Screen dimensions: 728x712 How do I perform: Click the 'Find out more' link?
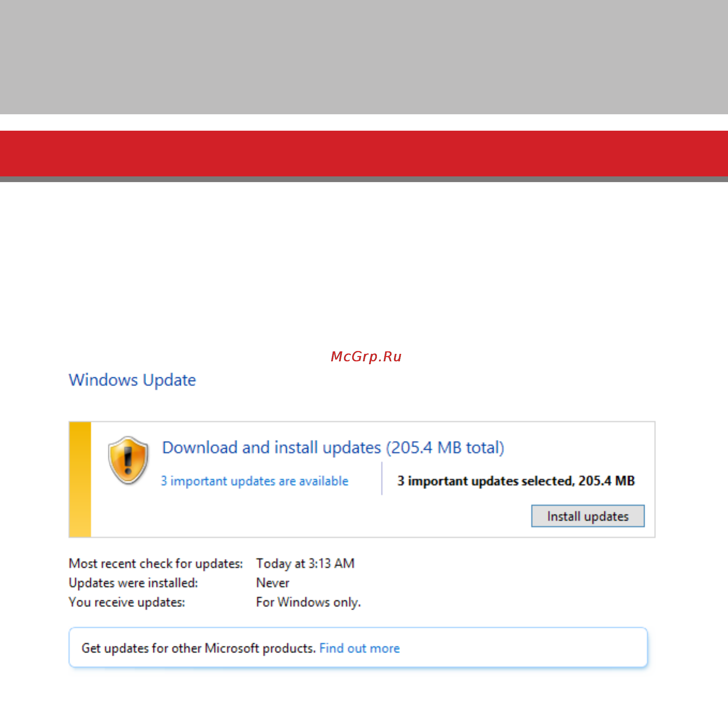(359, 648)
